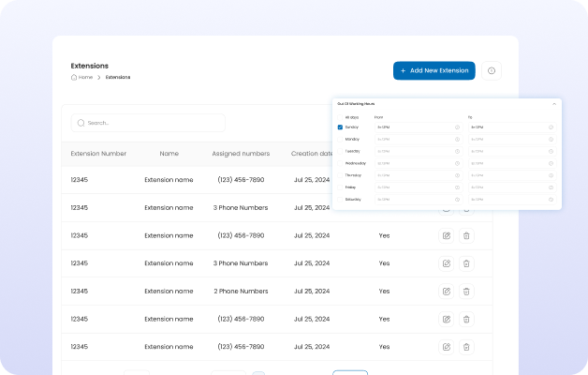Image resolution: width=588 pixels, height=375 pixels.
Task: Click the edit icon in the third table row
Action: pyautogui.click(x=446, y=235)
